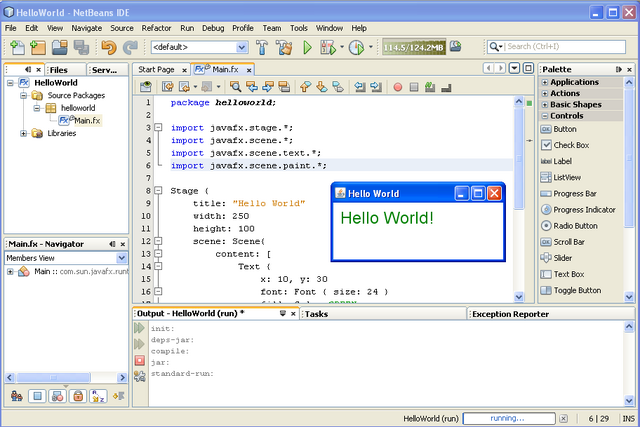Cancel the running task in status bar
640x427 pixels.
tap(564, 418)
